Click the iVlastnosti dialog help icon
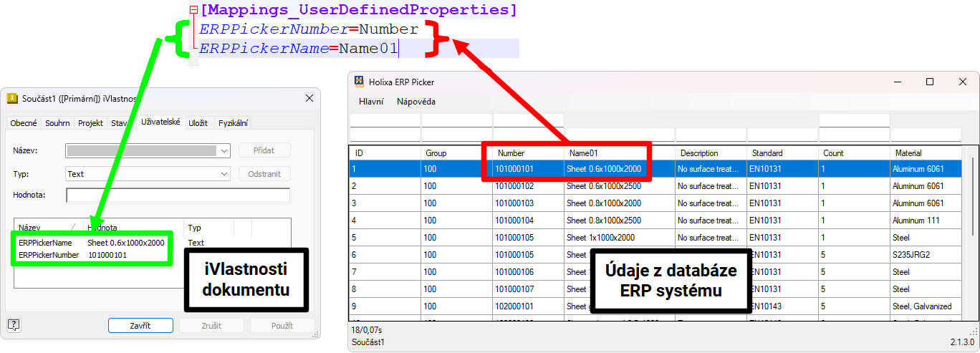 click(x=14, y=325)
